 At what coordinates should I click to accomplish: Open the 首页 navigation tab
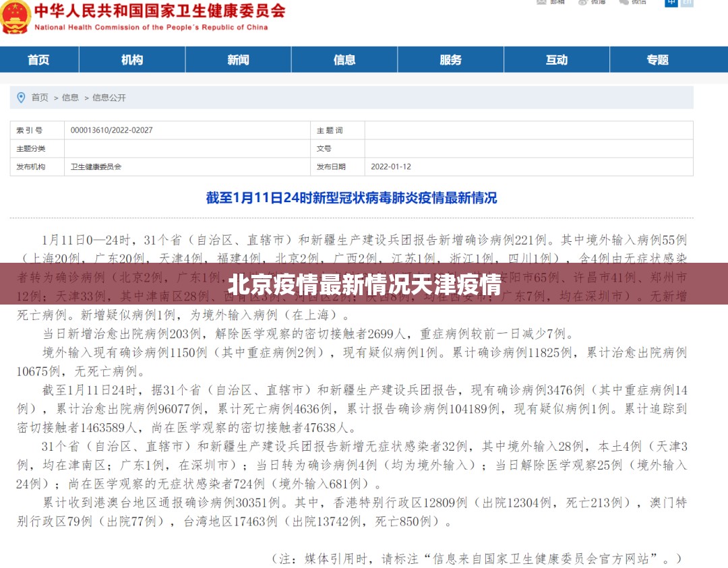(38, 60)
